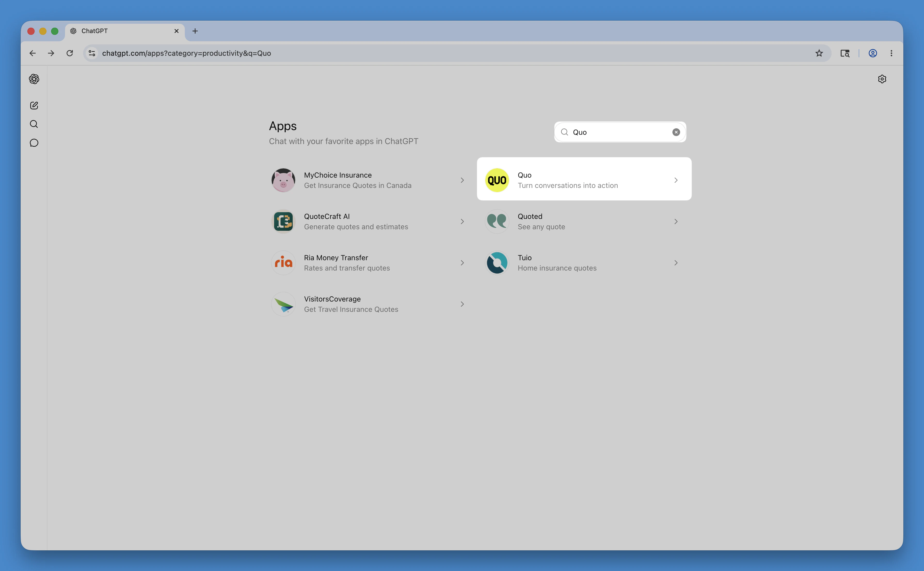Select the VisitorsCoverage logo
The width and height of the screenshot is (924, 571).
283,304
